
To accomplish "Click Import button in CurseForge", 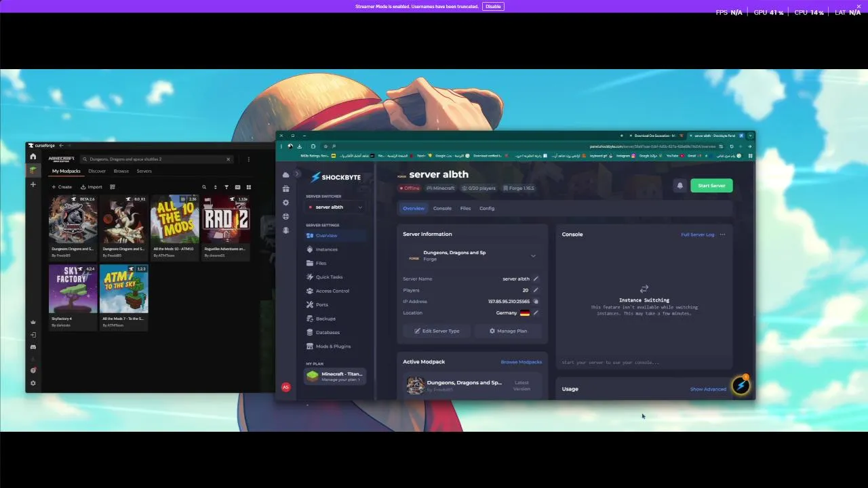I will pyautogui.click(x=92, y=187).
